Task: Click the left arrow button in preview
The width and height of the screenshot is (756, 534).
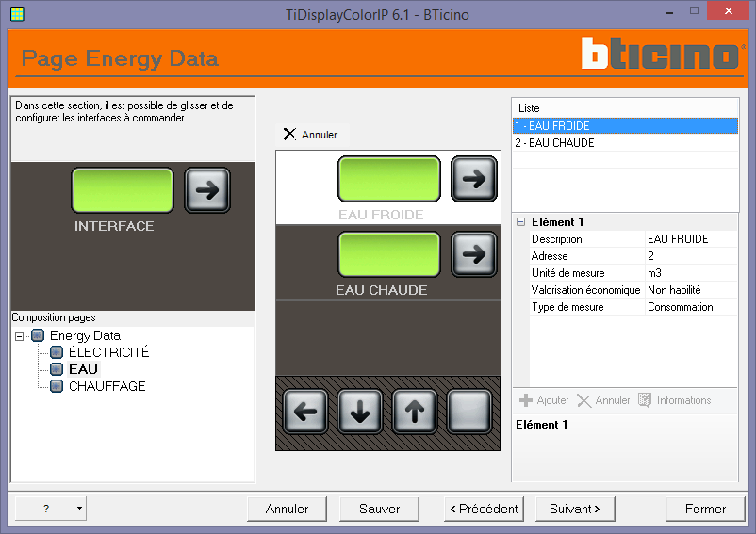Action: (x=305, y=412)
